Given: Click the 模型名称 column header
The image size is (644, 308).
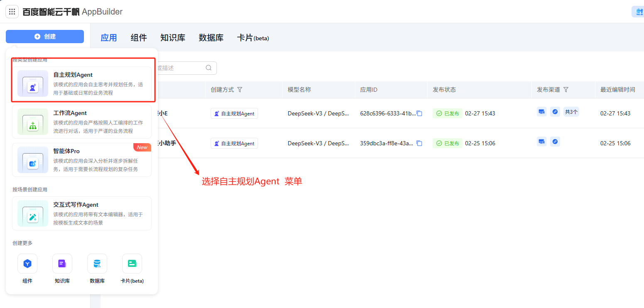Looking at the screenshot, I should [x=299, y=90].
